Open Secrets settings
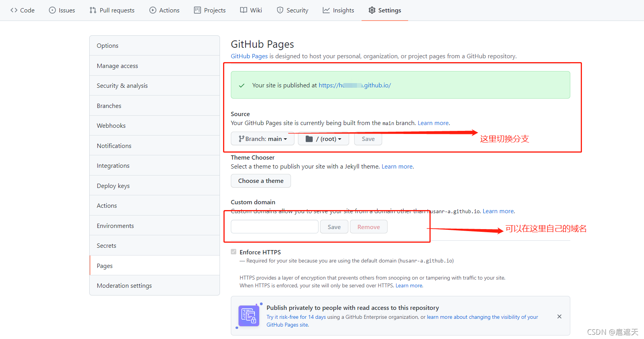644x339 pixels. pos(154,245)
